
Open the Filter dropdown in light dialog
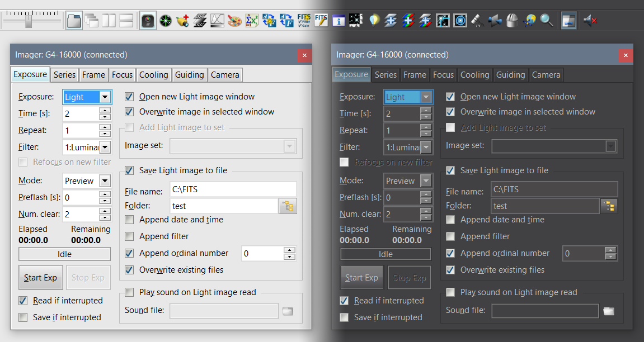pos(105,148)
